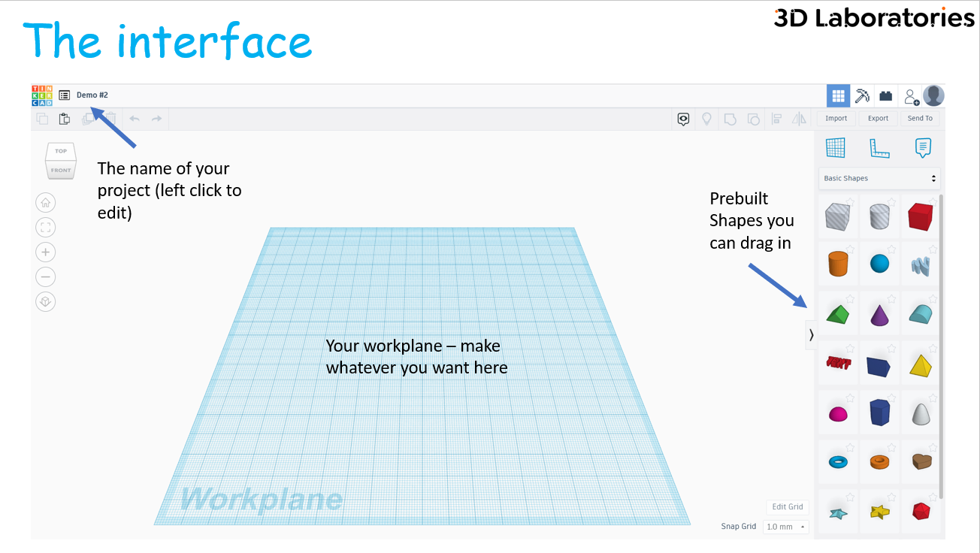Favorite the red Box shape star
Image resolution: width=980 pixels, height=553 pixels.
(x=932, y=202)
